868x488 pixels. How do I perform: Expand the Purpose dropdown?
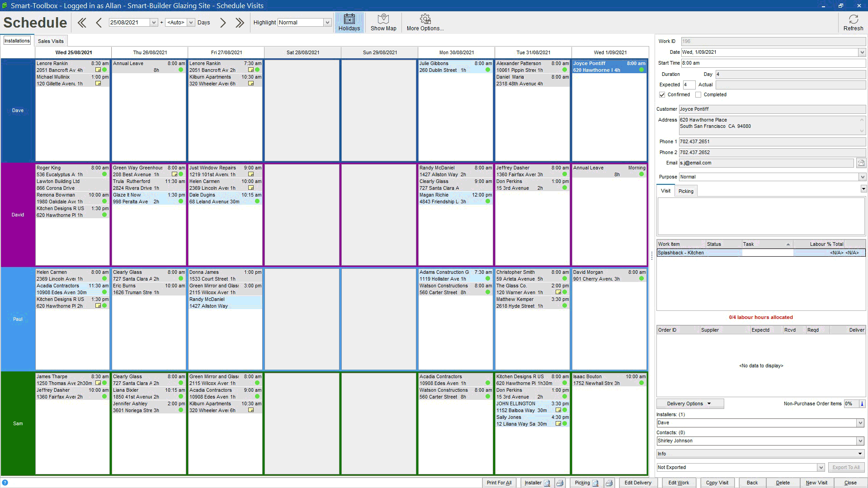tap(862, 177)
